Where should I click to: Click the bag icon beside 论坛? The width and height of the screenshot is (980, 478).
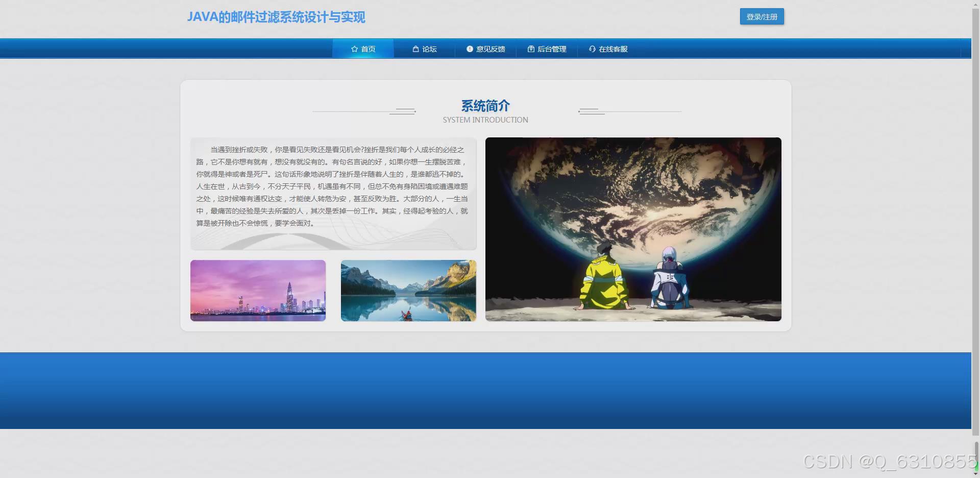tap(415, 49)
